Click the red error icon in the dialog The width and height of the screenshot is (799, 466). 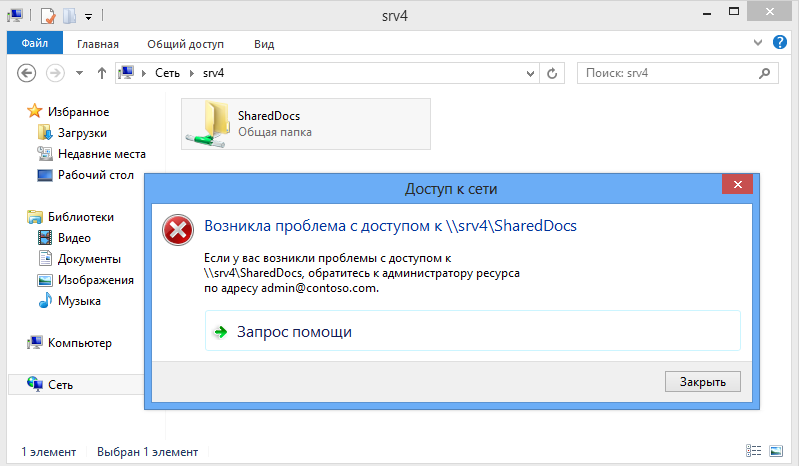coord(178,230)
